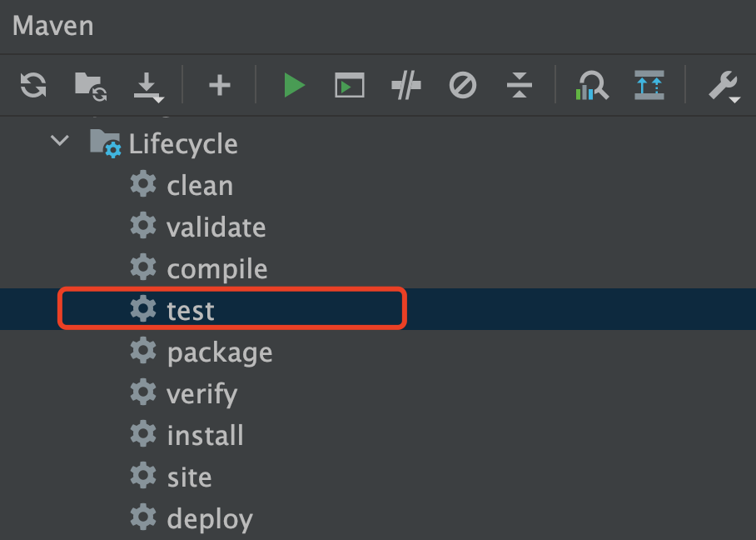Select the compile lifecycle goal
Viewport: 756px width, 540px height.
[216, 269]
